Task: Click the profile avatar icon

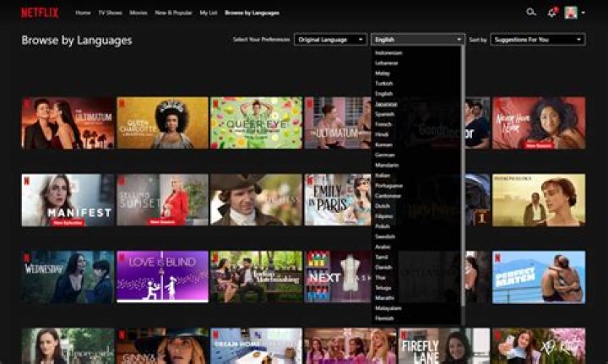Action: coord(571,13)
